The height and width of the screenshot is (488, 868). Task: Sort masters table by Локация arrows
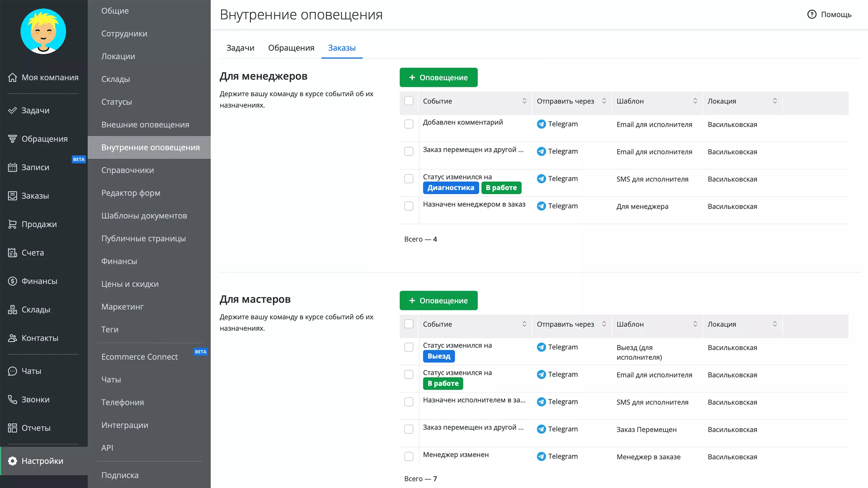[775, 324]
